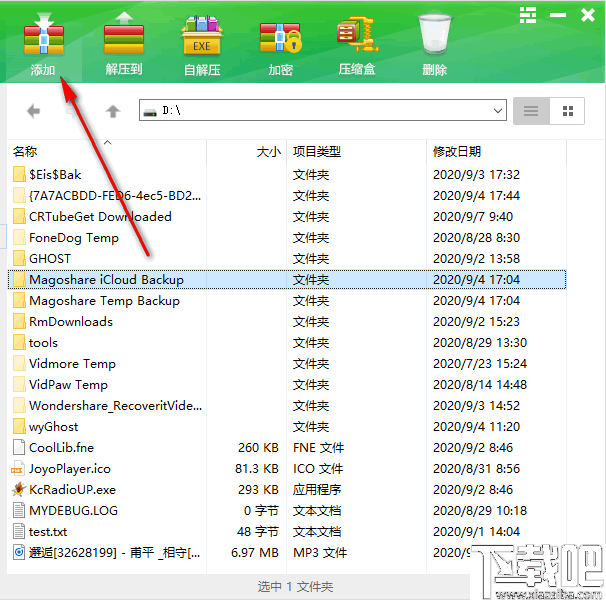
Task: Select the KcRadioUP.exe file
Action: (x=72, y=489)
